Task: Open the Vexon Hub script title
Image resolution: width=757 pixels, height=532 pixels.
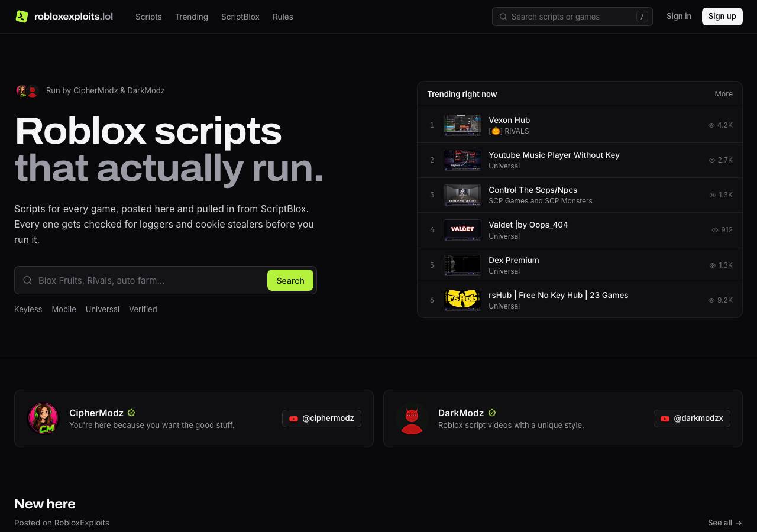Action: 509,120
